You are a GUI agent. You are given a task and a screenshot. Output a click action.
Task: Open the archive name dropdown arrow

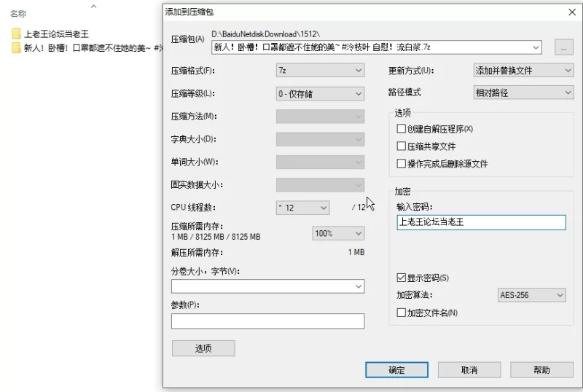pos(536,47)
